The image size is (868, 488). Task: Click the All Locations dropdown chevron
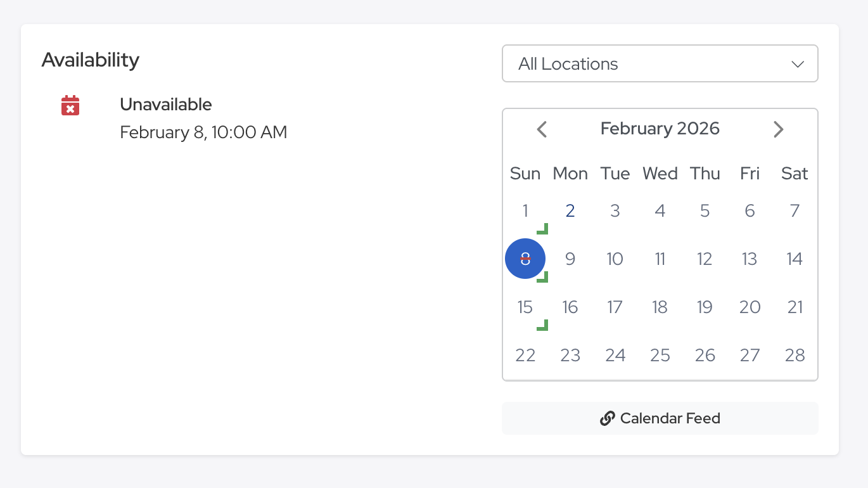click(x=798, y=64)
